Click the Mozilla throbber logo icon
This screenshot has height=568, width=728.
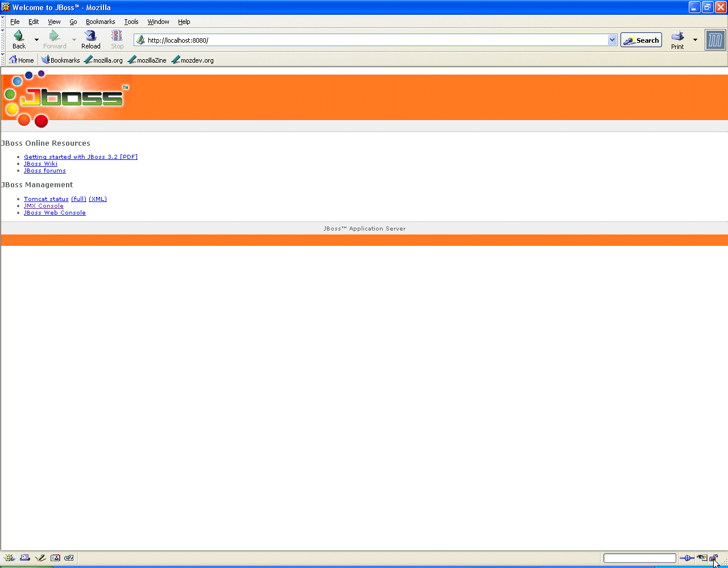(x=715, y=40)
